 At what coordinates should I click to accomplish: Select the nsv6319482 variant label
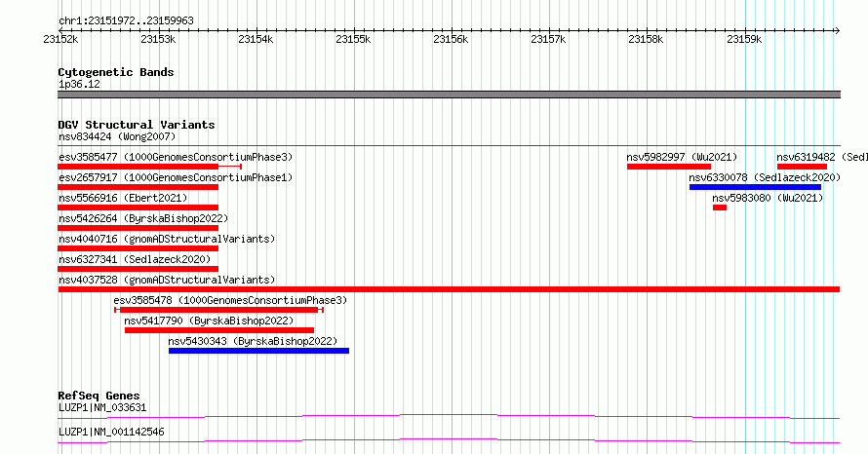(822, 157)
